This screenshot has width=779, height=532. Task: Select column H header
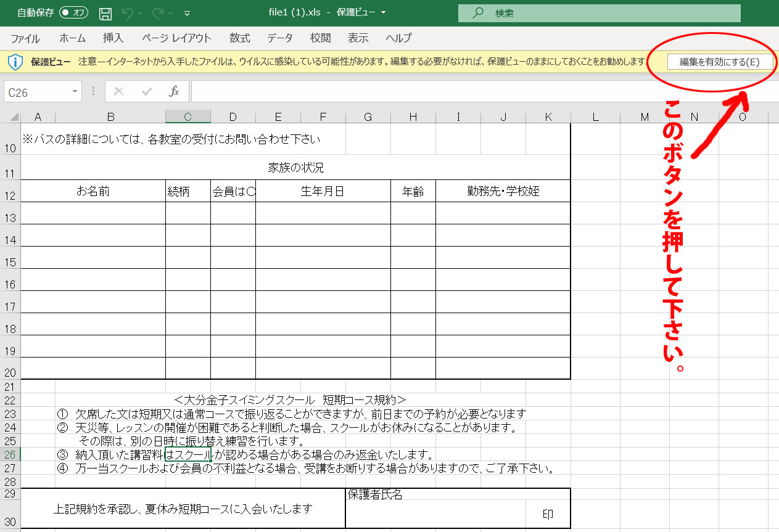click(x=413, y=117)
